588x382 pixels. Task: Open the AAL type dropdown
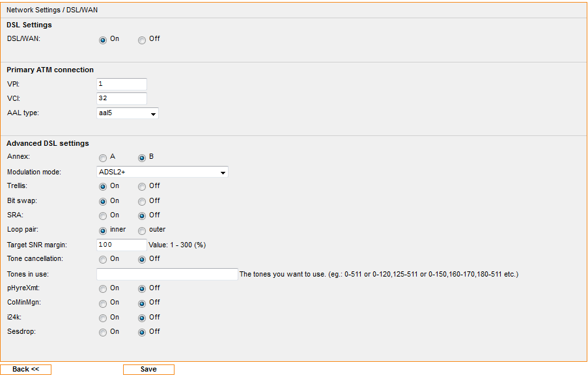[128, 113]
